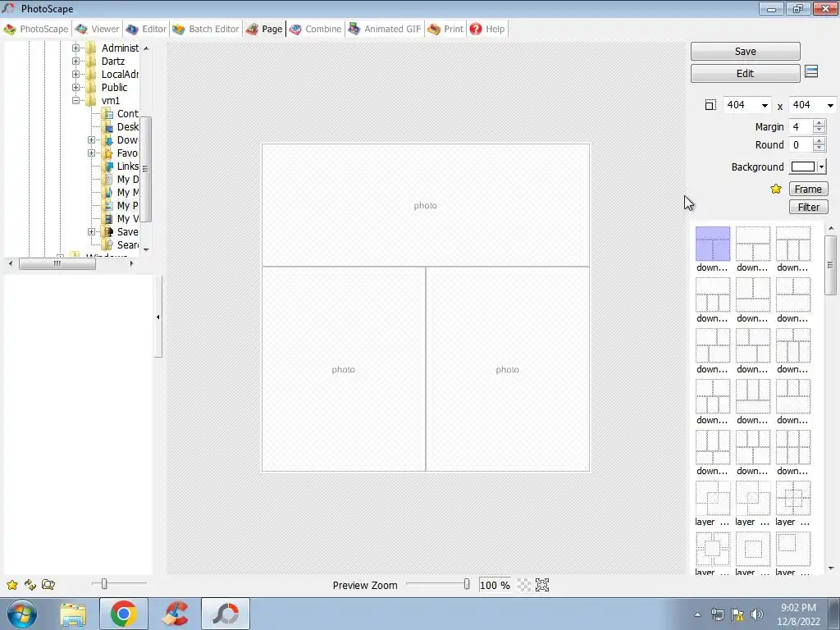Click the Frame button
Viewport: 840px width, 630px height.
[808, 189]
